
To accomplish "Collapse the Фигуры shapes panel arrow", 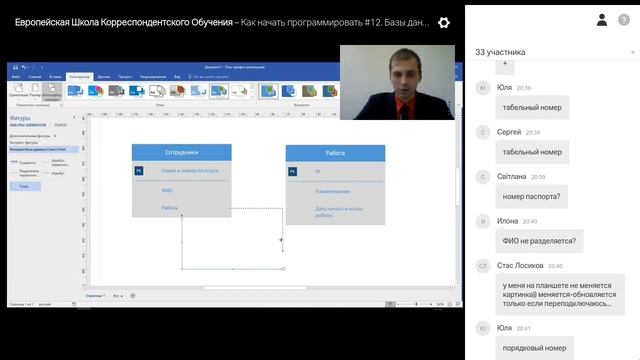I will click(74, 118).
